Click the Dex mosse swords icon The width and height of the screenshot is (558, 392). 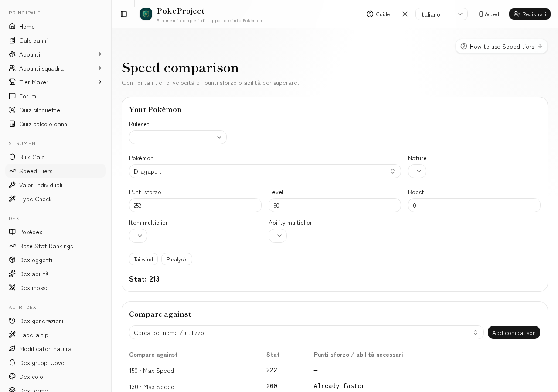pos(12,288)
